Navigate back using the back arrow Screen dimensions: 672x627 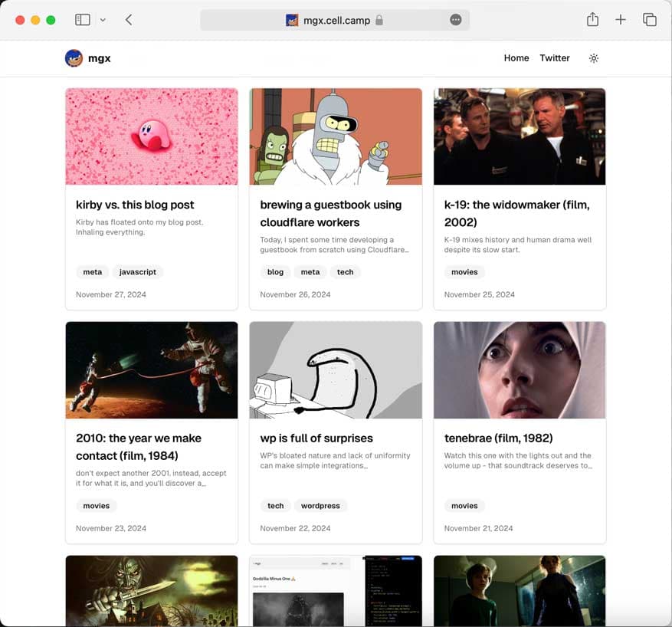click(129, 18)
